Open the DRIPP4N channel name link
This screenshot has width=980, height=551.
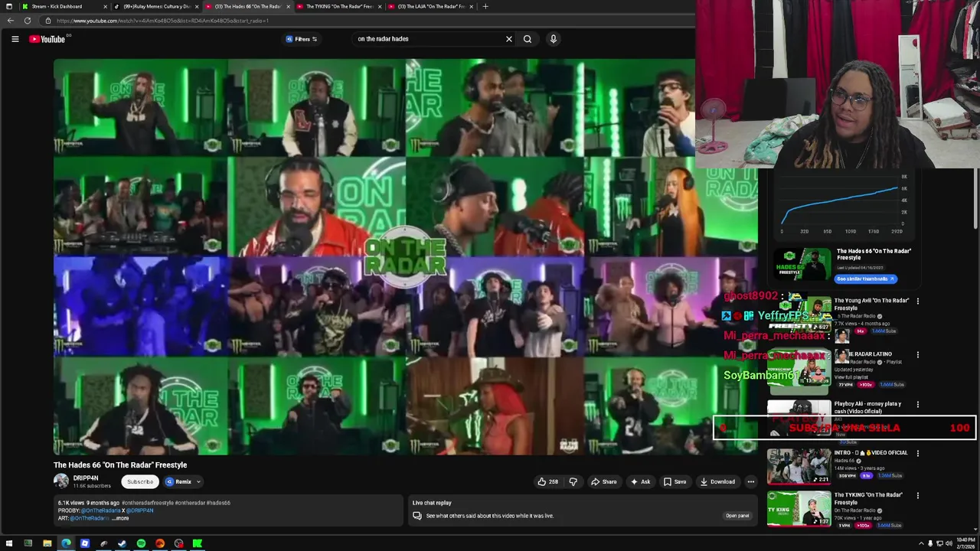tap(86, 478)
